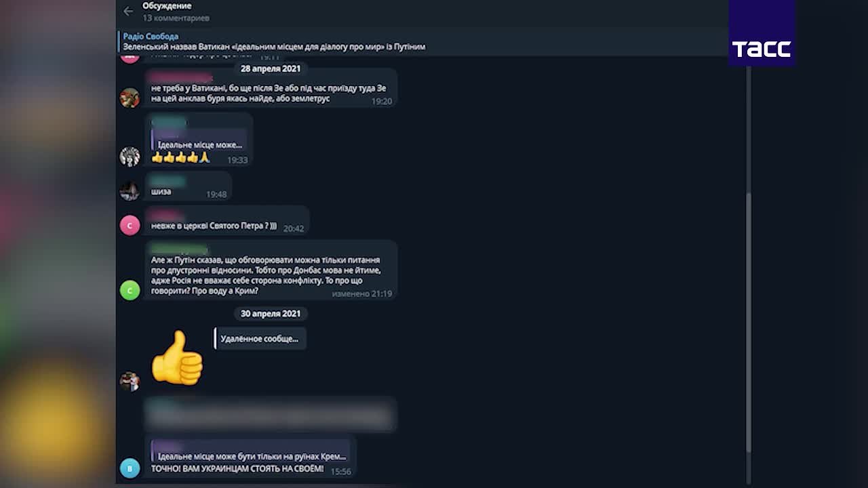Click the pink 'C' avatar circle
Image resolution: width=868 pixels, height=488 pixels.
click(130, 225)
